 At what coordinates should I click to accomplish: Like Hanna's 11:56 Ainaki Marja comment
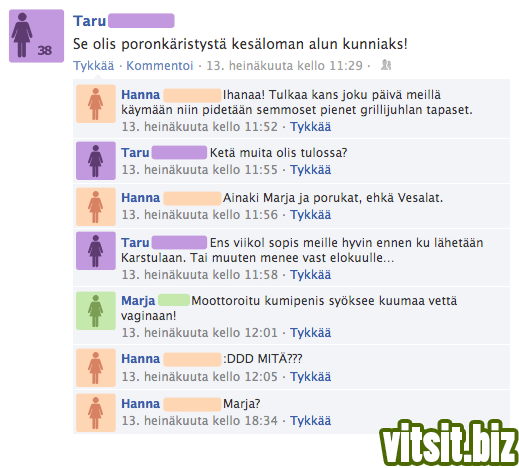[310, 215]
